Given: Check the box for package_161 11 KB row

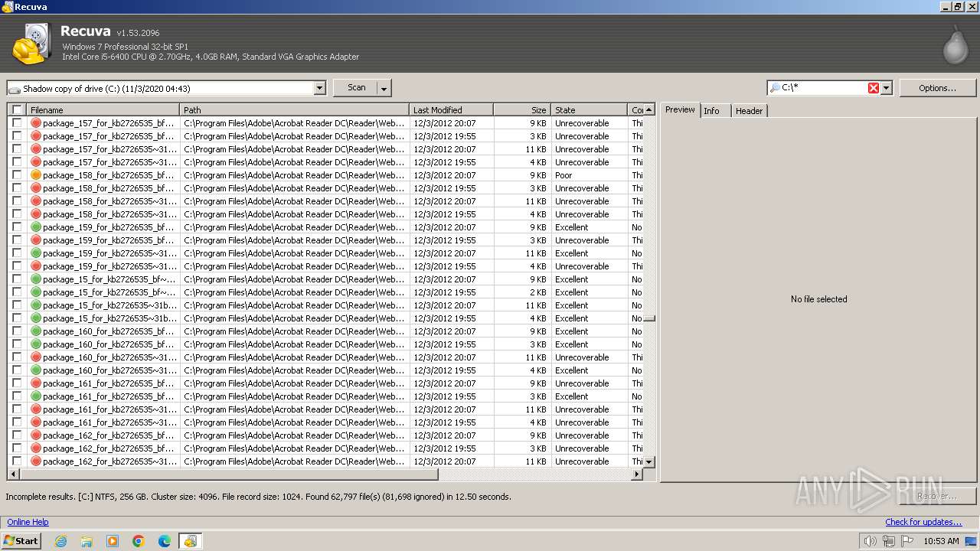Looking at the screenshot, I should (x=17, y=409).
